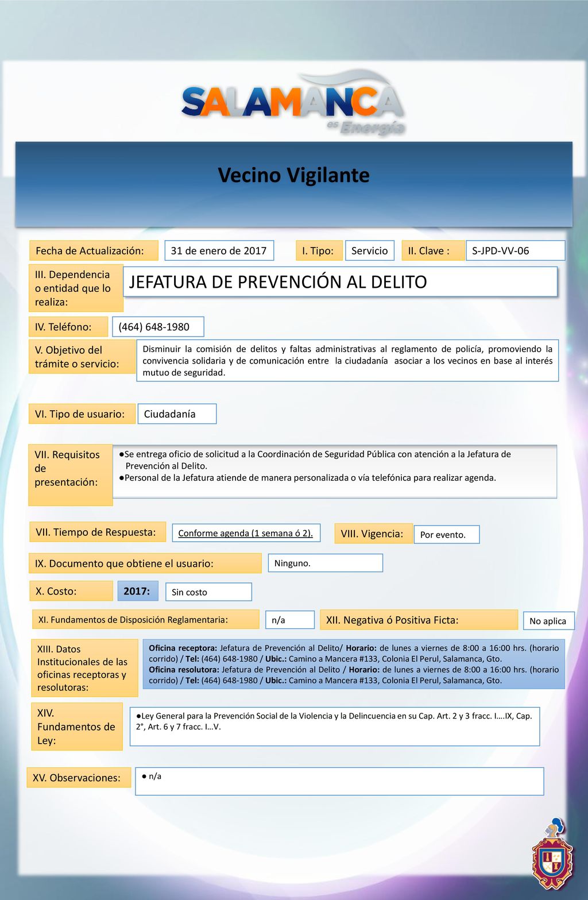Select the n/a bullet in Observaciones box
Viewport: 588px width, 900px height.
152,776
